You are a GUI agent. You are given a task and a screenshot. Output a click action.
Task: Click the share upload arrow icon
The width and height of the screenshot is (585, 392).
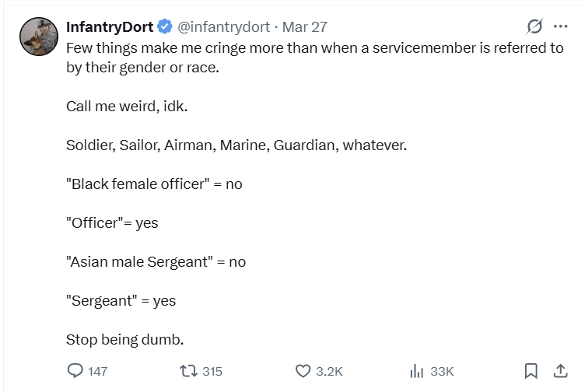pos(559,371)
